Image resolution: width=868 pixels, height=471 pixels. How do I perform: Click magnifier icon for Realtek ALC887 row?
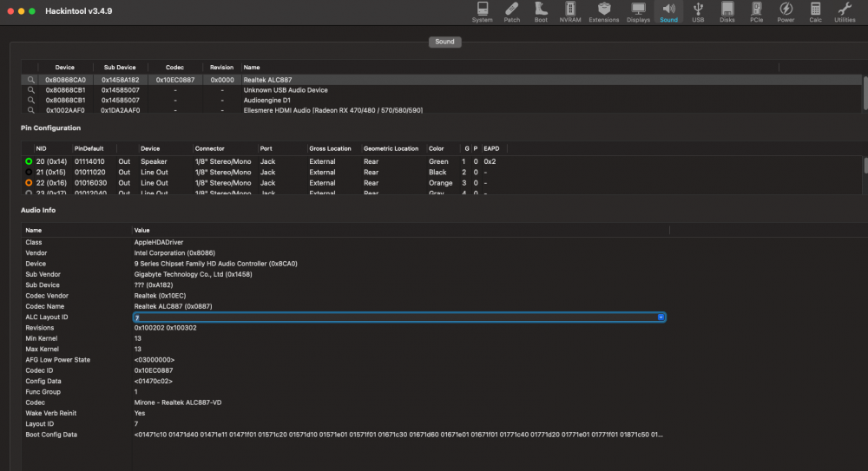(x=31, y=80)
